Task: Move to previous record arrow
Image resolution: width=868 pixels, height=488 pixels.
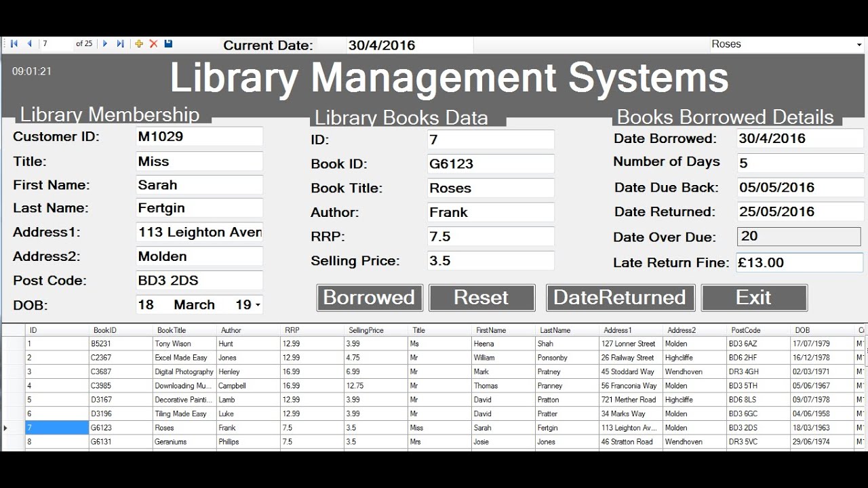Action: click(29, 44)
